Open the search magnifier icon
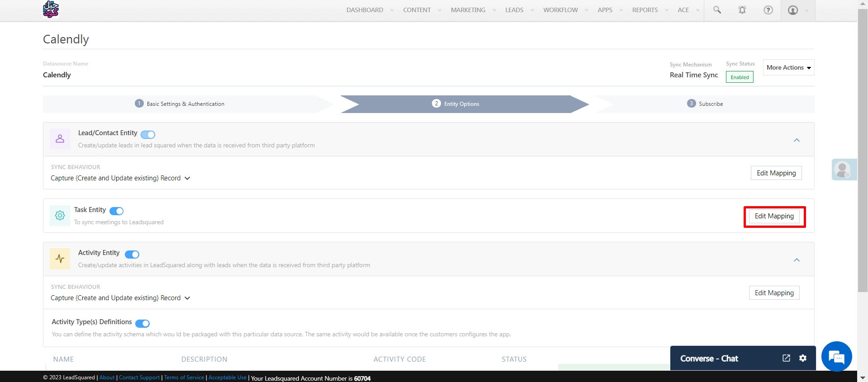This screenshot has width=868, height=382. click(x=717, y=10)
